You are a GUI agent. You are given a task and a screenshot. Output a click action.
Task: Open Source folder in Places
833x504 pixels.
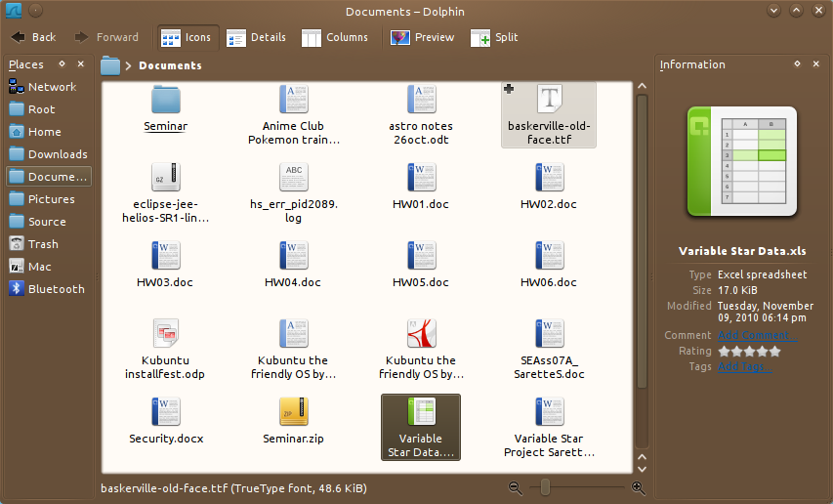(x=49, y=222)
